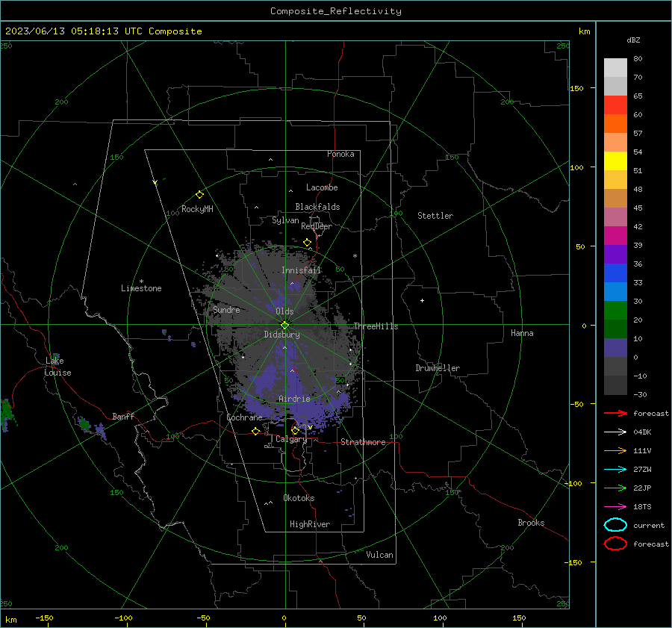Click the orange 111V arrow legend icon

coord(615,450)
